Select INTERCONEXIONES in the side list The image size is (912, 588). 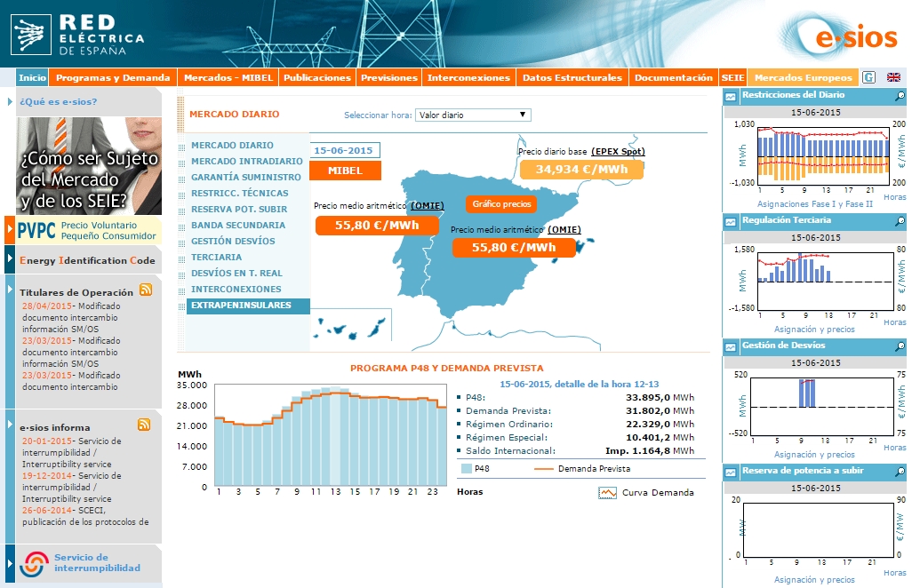tap(236, 289)
